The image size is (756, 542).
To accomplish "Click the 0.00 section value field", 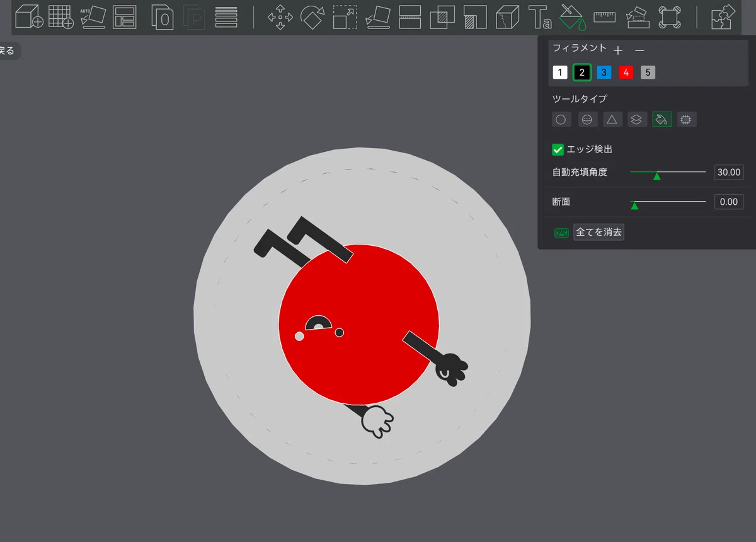I will pyautogui.click(x=729, y=202).
